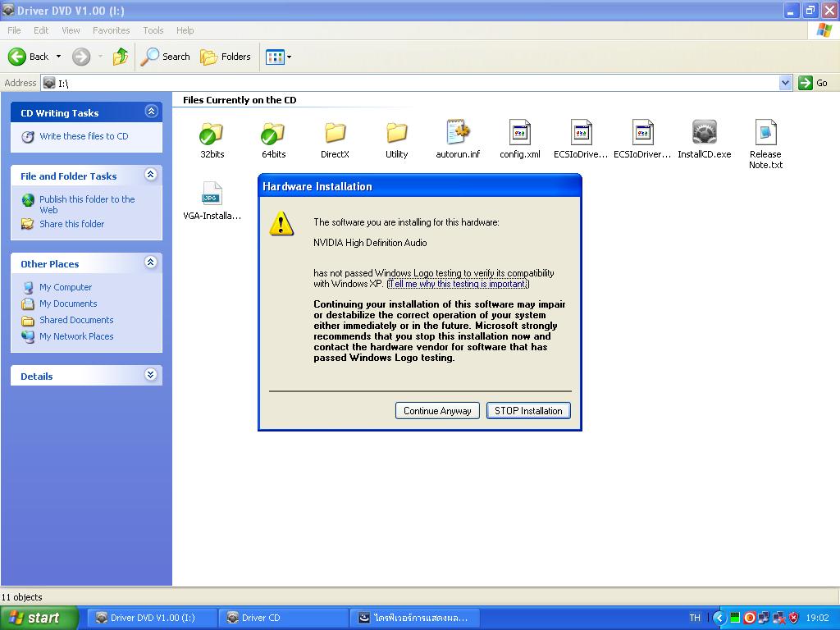
Task: Expand the Details panel
Action: [x=151, y=375]
